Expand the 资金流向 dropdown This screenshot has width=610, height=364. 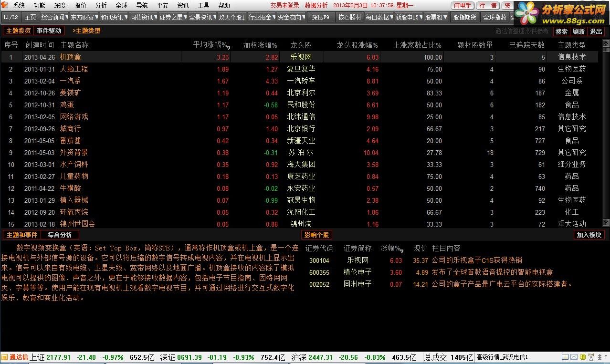coord(291,17)
